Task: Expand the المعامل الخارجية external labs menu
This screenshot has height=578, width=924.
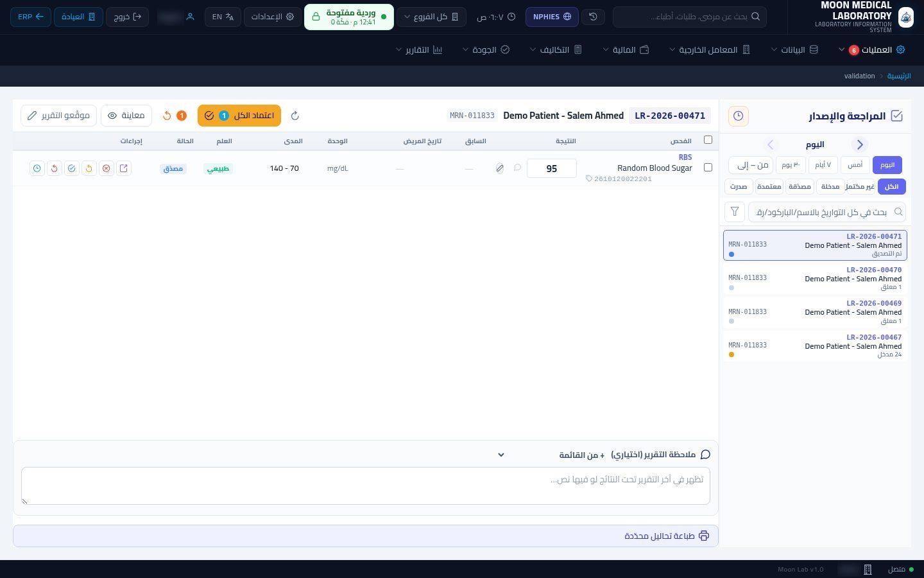Action: point(710,49)
